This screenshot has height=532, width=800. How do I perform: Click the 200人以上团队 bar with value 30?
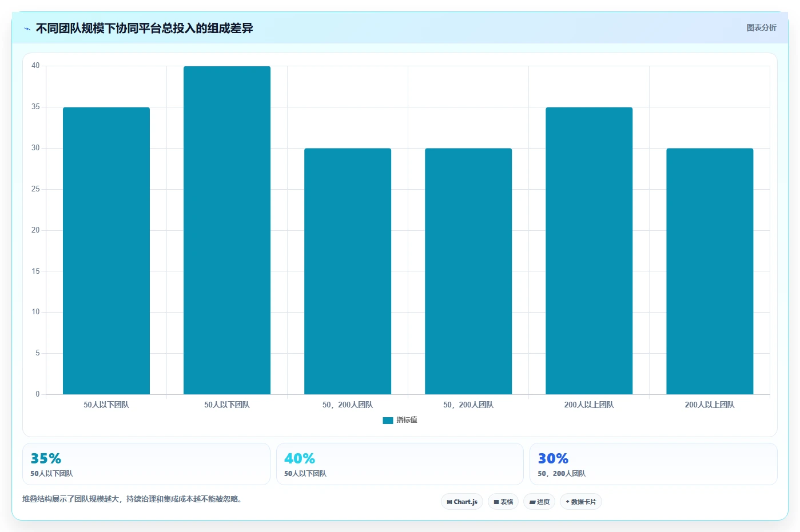tap(710, 271)
